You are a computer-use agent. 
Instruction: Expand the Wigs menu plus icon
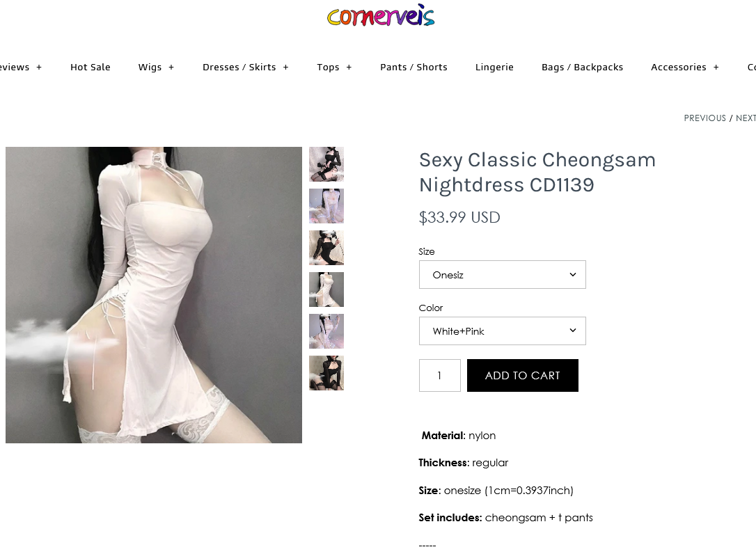point(171,68)
